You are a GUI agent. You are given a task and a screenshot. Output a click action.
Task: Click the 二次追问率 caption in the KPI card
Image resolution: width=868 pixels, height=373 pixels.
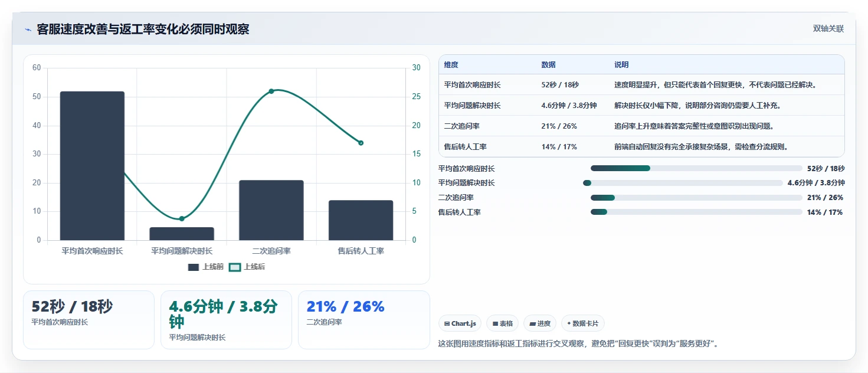click(x=324, y=322)
